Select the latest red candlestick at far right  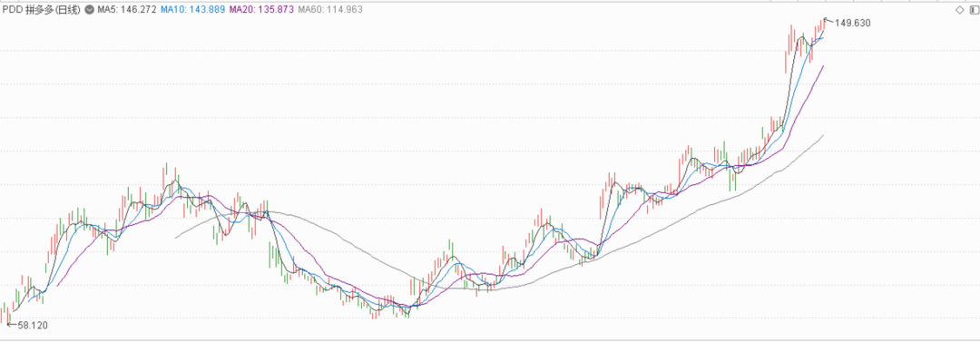[x=824, y=24]
